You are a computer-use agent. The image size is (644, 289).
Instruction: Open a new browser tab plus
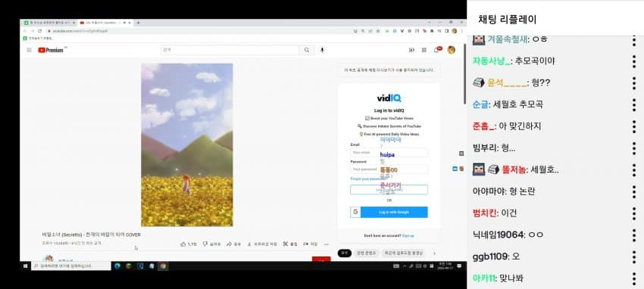click(138, 23)
